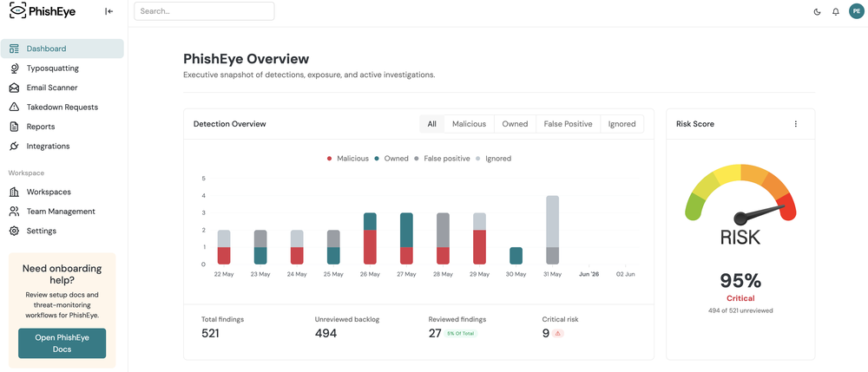The width and height of the screenshot is (868, 372).
Task: Open Risk Score three-dot menu
Action: tap(796, 124)
